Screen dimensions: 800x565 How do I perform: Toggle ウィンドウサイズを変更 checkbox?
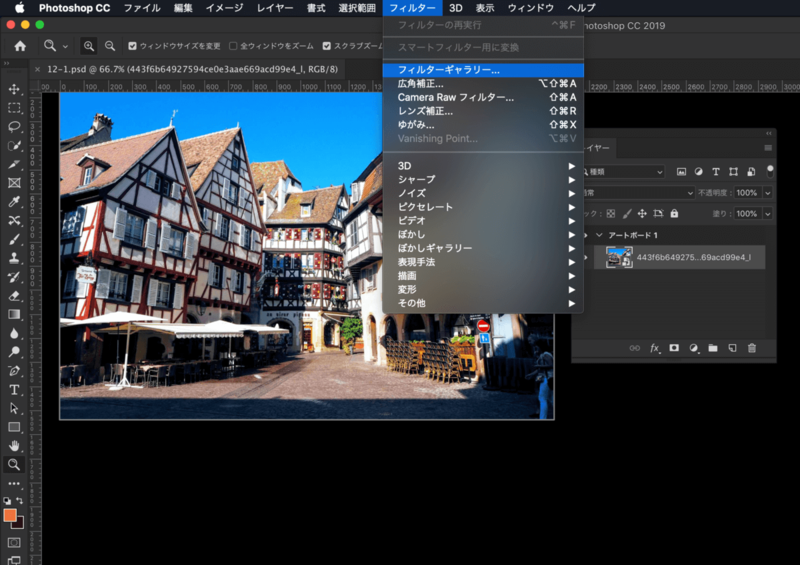[132, 46]
